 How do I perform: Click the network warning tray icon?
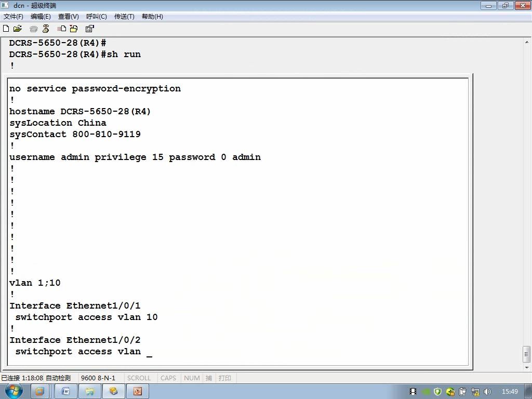pyautogui.click(x=475, y=392)
